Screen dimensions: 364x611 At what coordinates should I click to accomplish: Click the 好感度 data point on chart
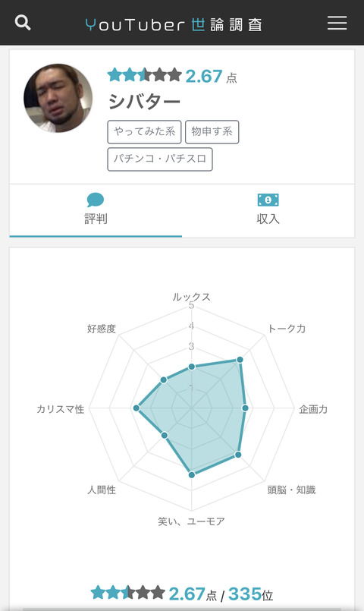[164, 380]
